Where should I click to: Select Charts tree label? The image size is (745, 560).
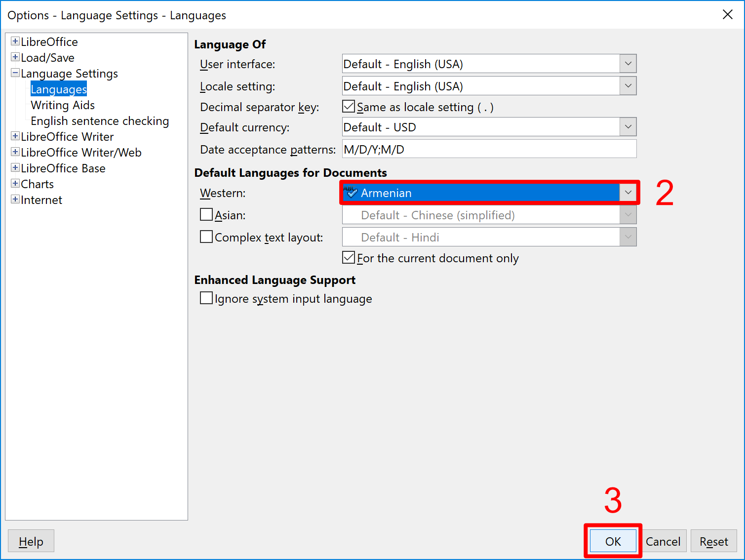(37, 184)
